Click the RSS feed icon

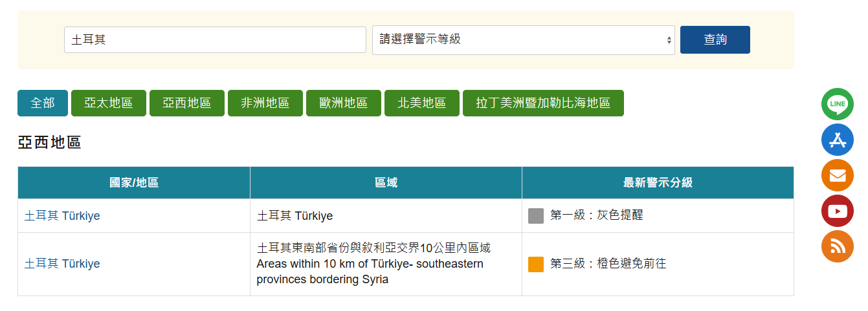(838, 246)
